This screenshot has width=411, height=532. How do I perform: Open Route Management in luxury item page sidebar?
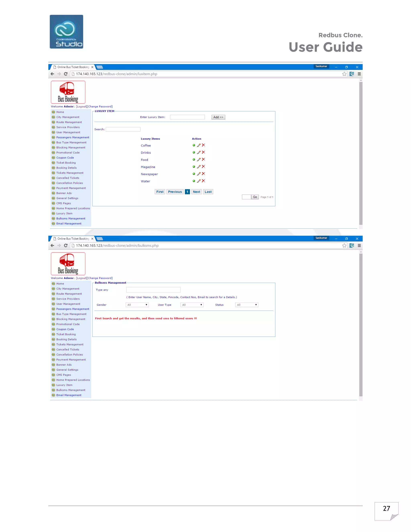(69, 122)
